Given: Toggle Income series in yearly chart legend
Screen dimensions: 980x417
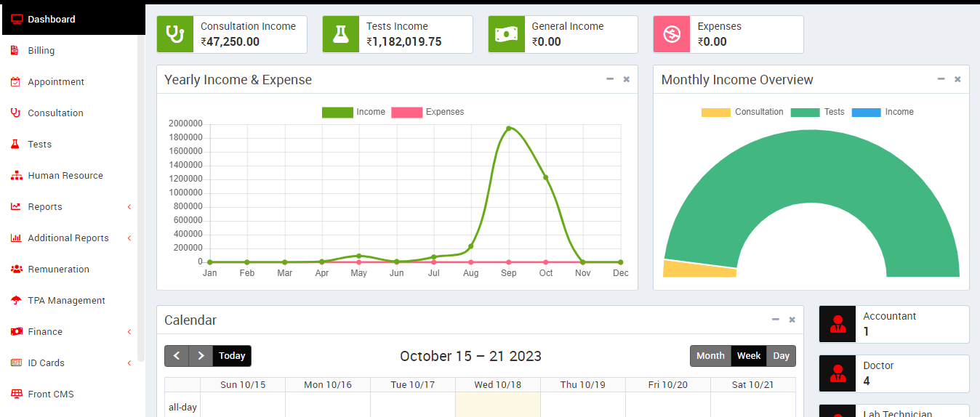Looking at the screenshot, I should pyautogui.click(x=353, y=112).
